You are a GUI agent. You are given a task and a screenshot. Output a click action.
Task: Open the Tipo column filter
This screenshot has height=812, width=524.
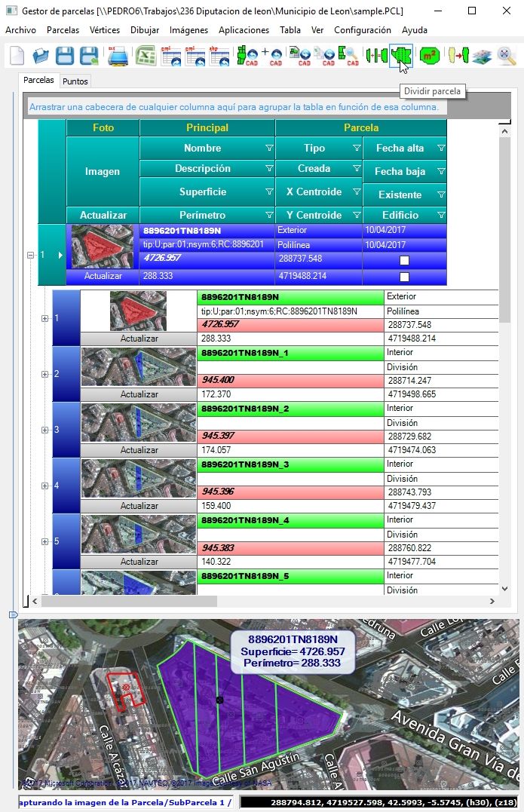coord(357,148)
